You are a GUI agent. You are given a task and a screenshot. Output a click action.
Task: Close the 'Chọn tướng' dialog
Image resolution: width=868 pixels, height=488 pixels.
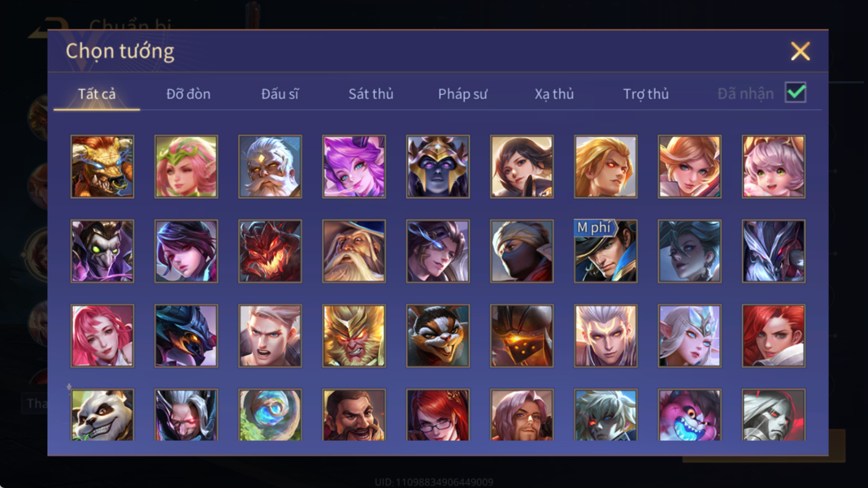coord(800,51)
